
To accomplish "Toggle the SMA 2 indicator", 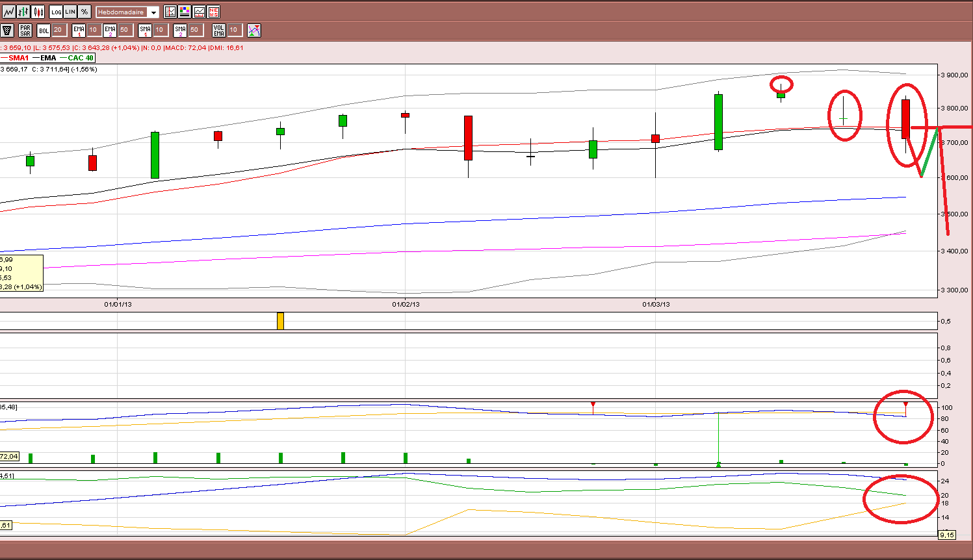I will (x=180, y=31).
